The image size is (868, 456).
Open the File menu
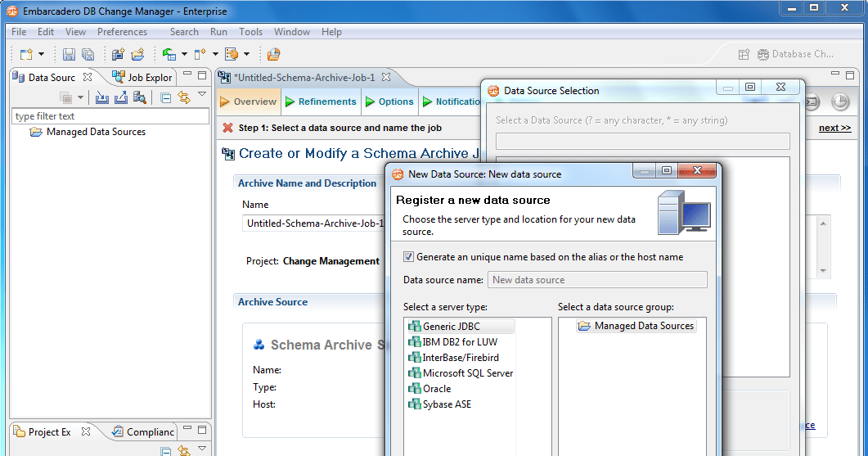click(19, 32)
